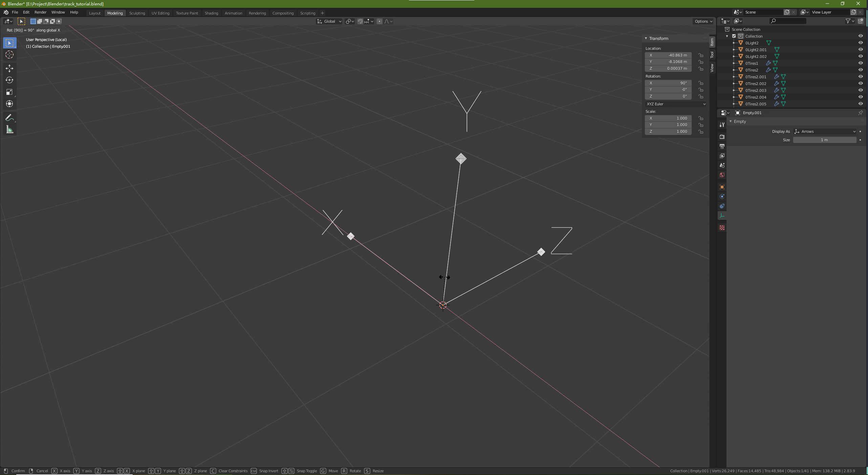
Task: Collapse the Transform panel
Action: pyautogui.click(x=646, y=39)
